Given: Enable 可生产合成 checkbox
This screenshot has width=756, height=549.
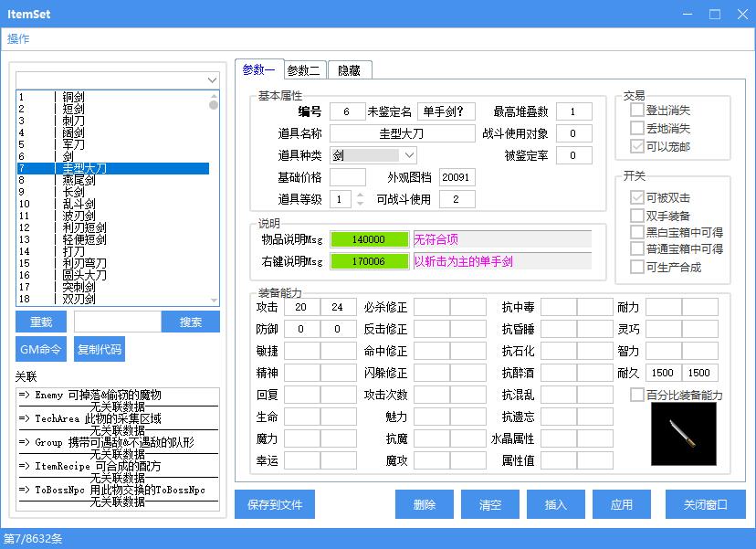Looking at the screenshot, I should point(637,267).
